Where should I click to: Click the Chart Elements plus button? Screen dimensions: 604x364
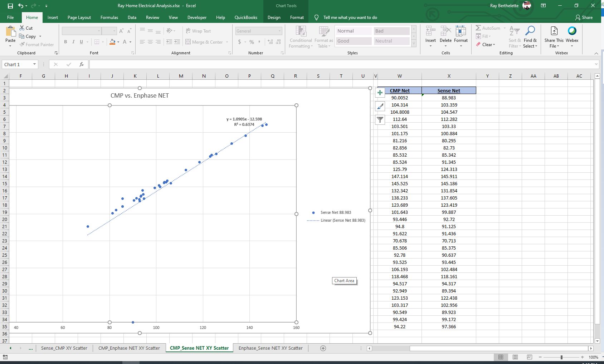[x=380, y=93]
